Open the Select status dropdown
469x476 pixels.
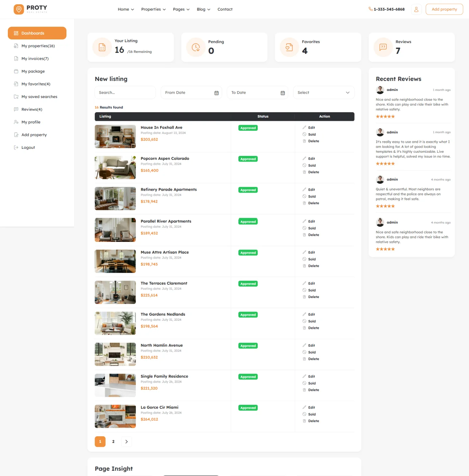(323, 93)
